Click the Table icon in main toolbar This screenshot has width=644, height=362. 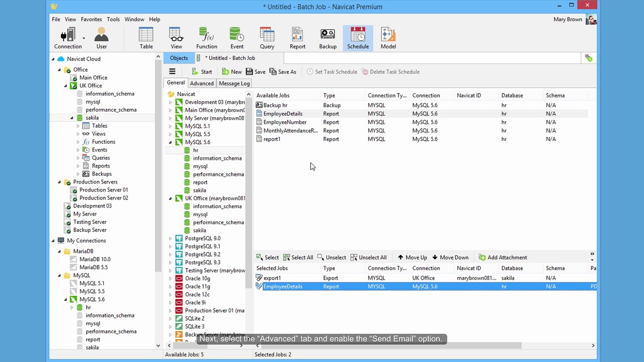[146, 38]
